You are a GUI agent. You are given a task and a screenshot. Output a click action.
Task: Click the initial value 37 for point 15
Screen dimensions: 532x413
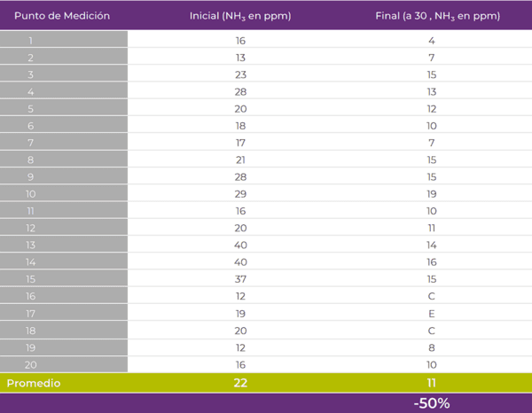(x=240, y=279)
